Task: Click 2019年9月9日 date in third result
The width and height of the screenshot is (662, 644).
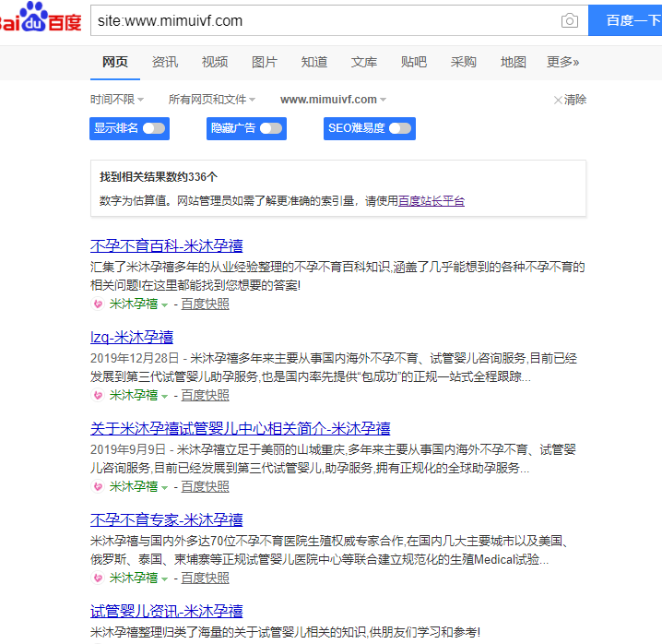Action: [128, 449]
